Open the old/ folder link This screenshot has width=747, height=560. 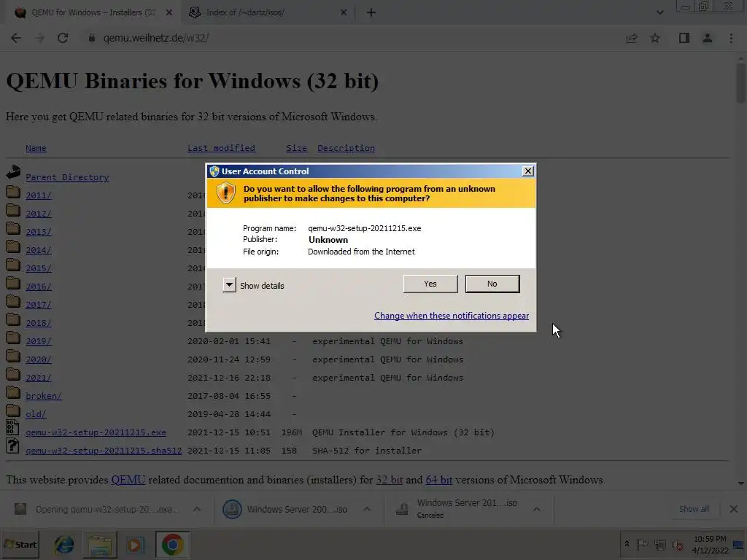pos(36,414)
